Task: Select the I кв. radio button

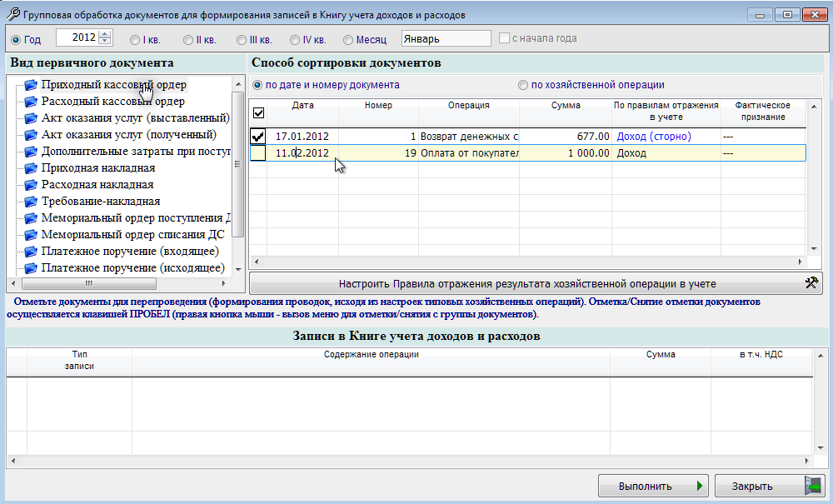Action: tap(135, 40)
